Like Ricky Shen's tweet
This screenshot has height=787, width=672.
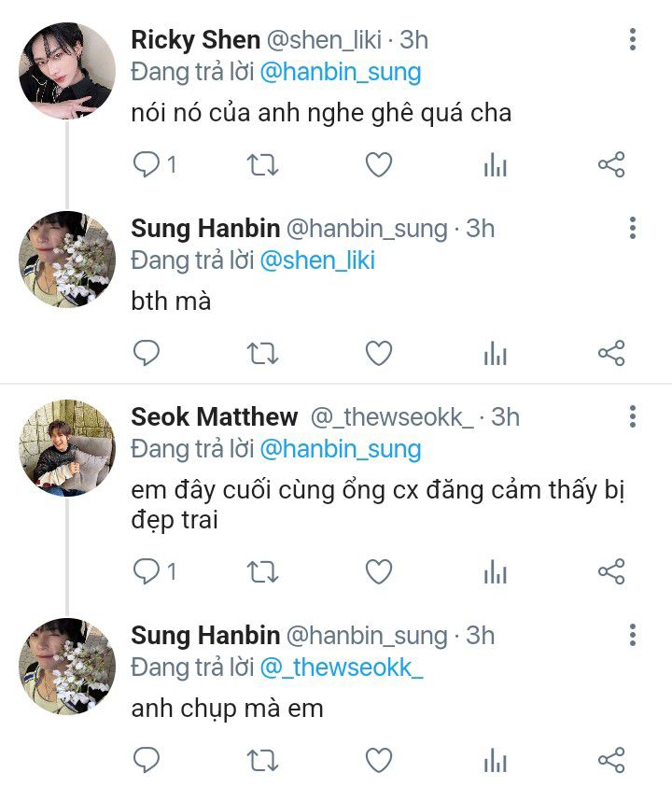(x=378, y=166)
